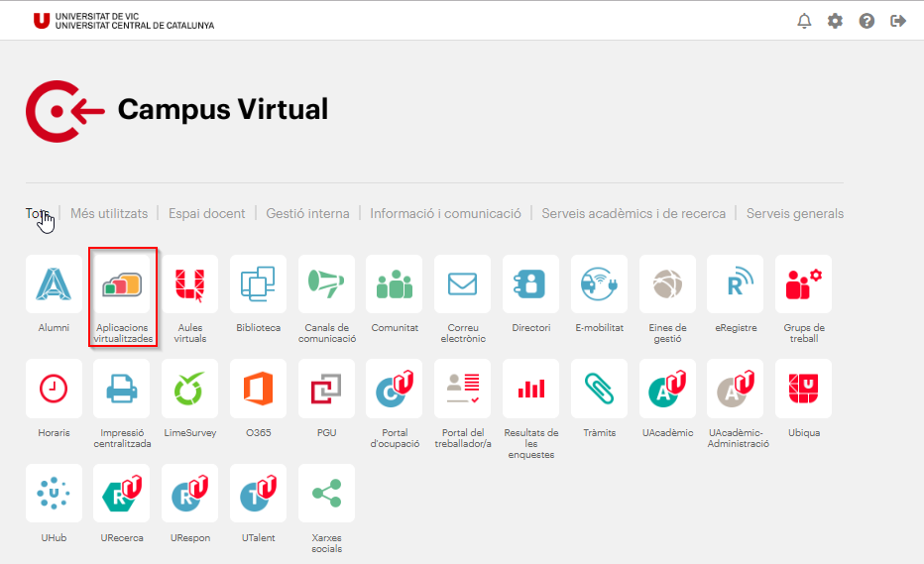Open the settings gear in header
The image size is (924, 564).
(x=835, y=21)
